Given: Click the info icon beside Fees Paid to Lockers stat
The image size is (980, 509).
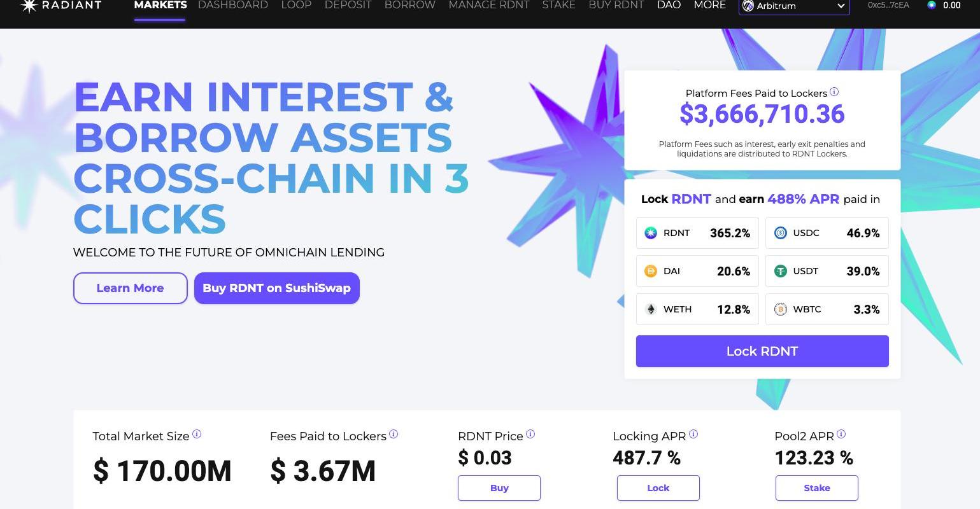Looking at the screenshot, I should click(394, 434).
